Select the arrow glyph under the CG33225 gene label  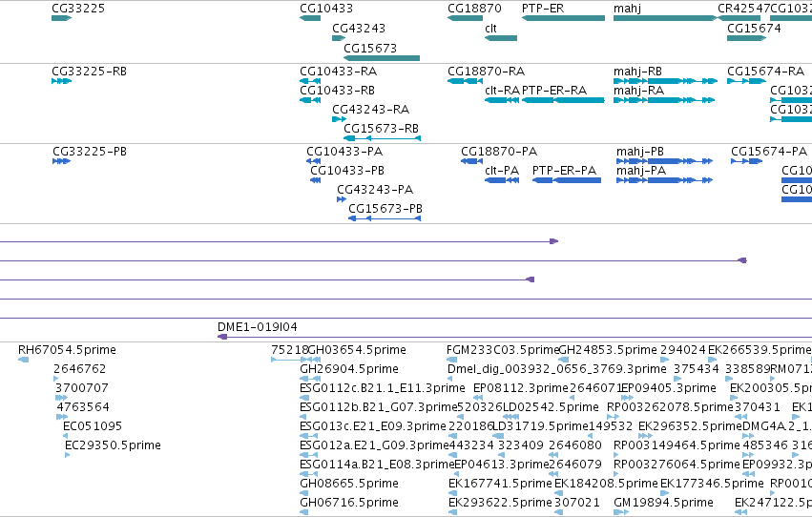coord(62,18)
